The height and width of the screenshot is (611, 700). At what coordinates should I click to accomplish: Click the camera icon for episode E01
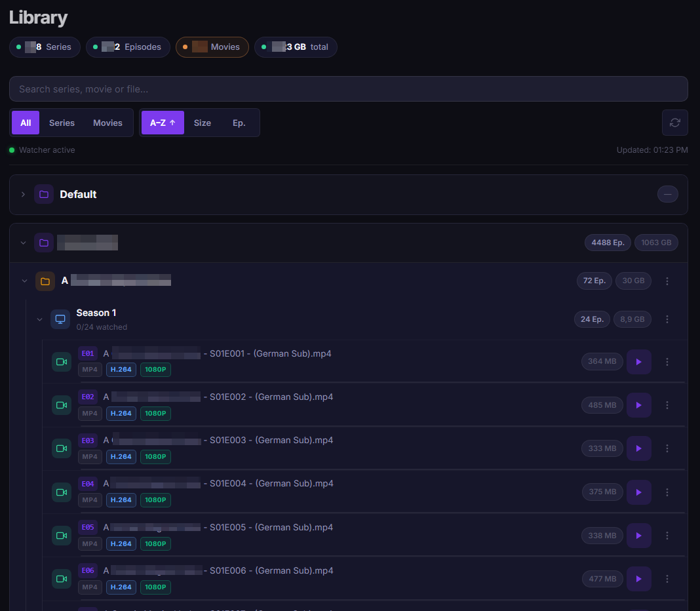pyautogui.click(x=62, y=362)
